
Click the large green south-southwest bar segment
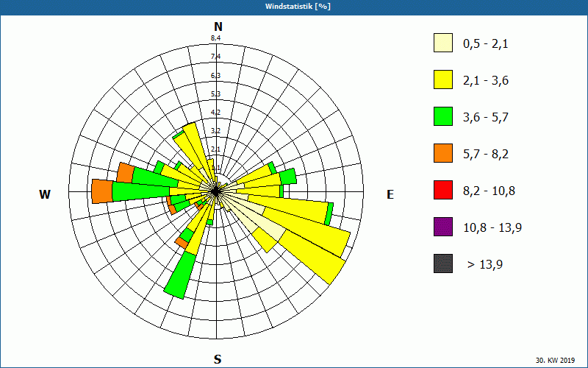pos(180,275)
